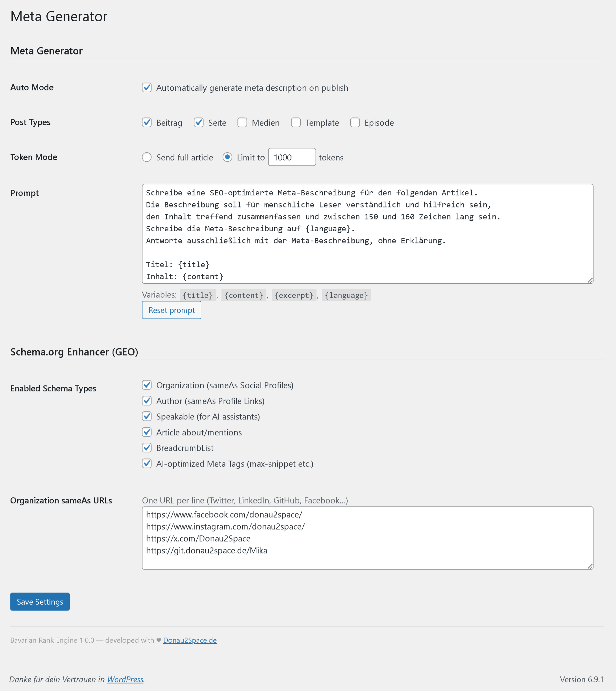
Task: Uncheck the Beitrag post type
Action: [147, 123]
